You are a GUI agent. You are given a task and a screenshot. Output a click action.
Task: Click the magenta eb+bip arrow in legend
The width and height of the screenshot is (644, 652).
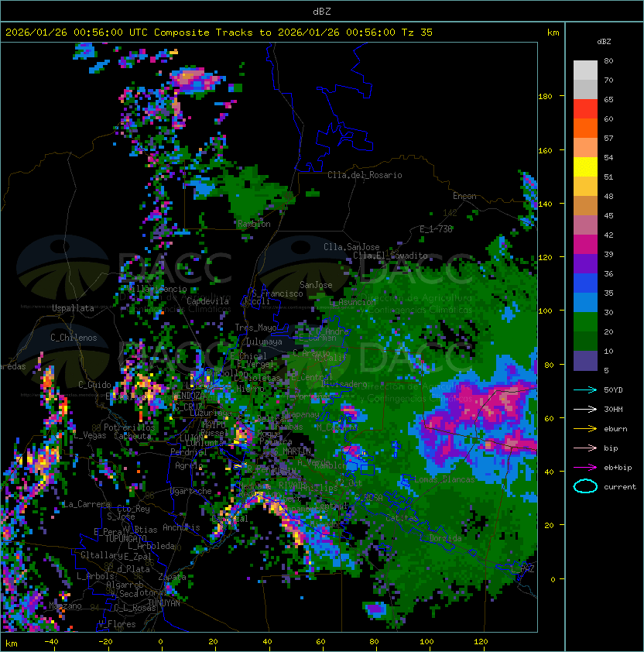pos(585,468)
